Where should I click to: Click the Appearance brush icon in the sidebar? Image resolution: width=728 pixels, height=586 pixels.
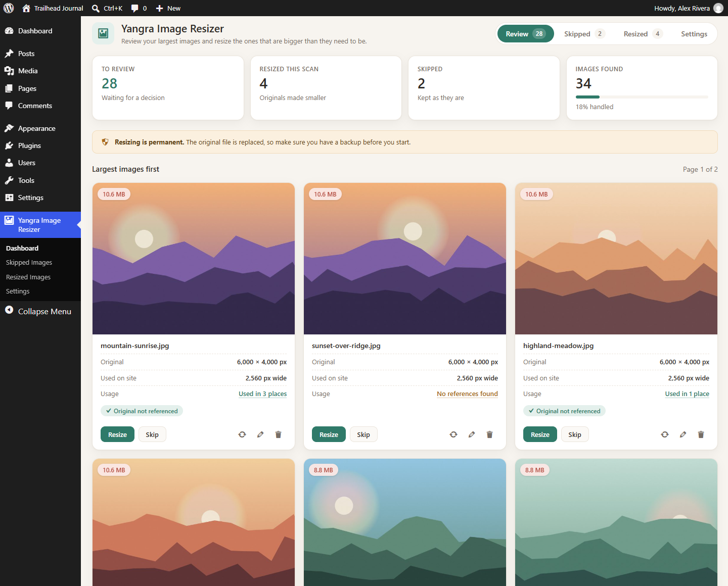pos(9,128)
